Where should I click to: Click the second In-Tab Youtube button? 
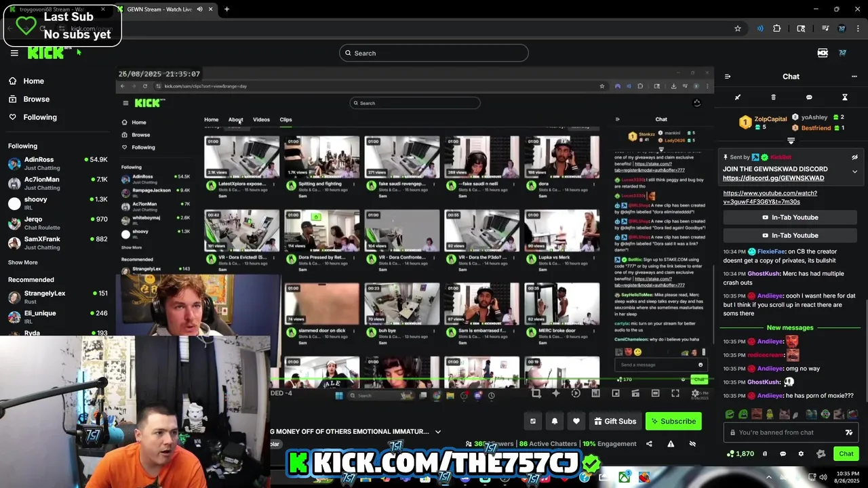[790, 235]
